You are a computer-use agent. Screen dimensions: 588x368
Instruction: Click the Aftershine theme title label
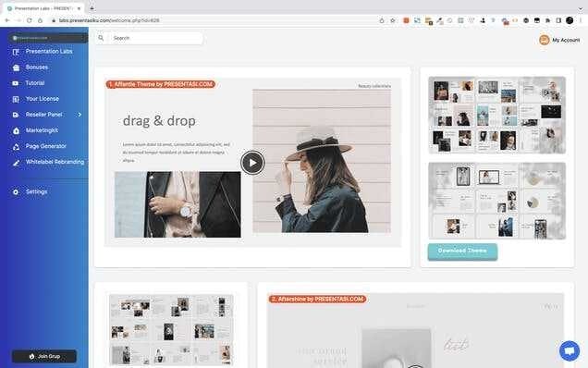point(317,299)
